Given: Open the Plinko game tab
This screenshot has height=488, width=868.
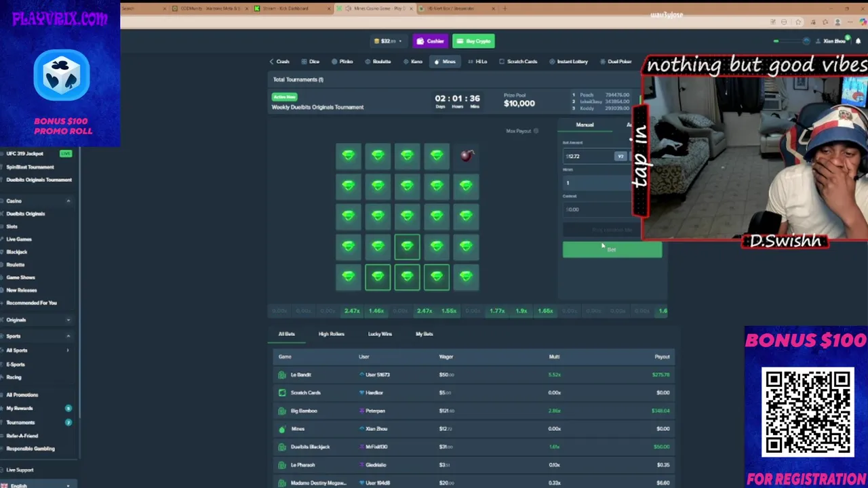Looking at the screenshot, I should pyautogui.click(x=342, y=62).
